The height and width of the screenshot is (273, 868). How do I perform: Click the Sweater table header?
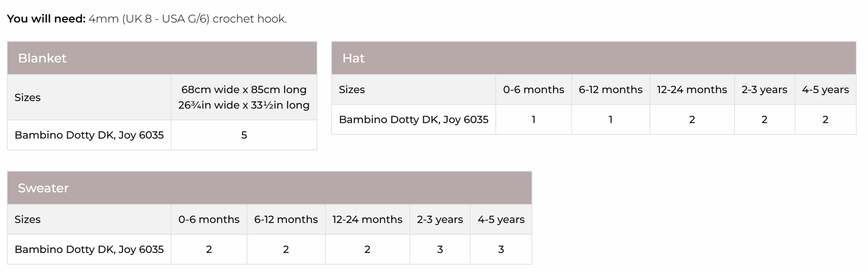(x=43, y=188)
